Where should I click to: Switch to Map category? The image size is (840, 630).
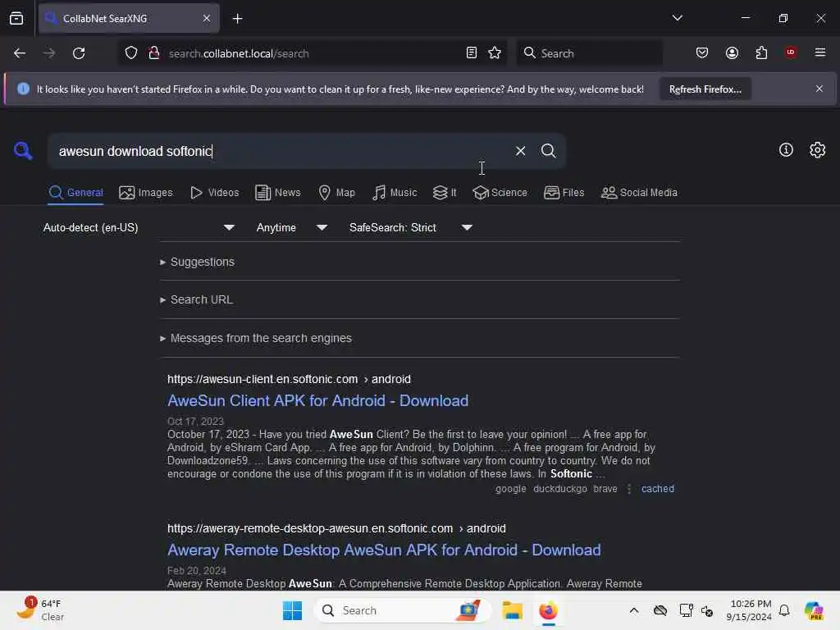(336, 193)
